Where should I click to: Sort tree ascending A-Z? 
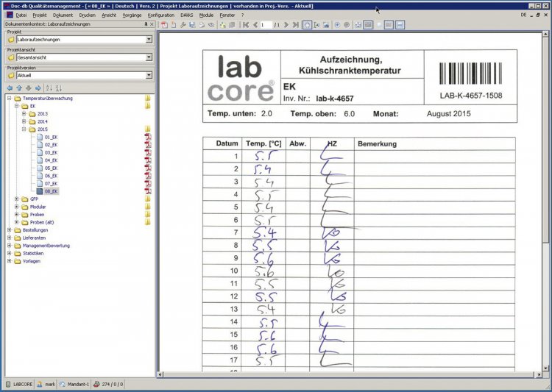pyautogui.click(x=49, y=88)
